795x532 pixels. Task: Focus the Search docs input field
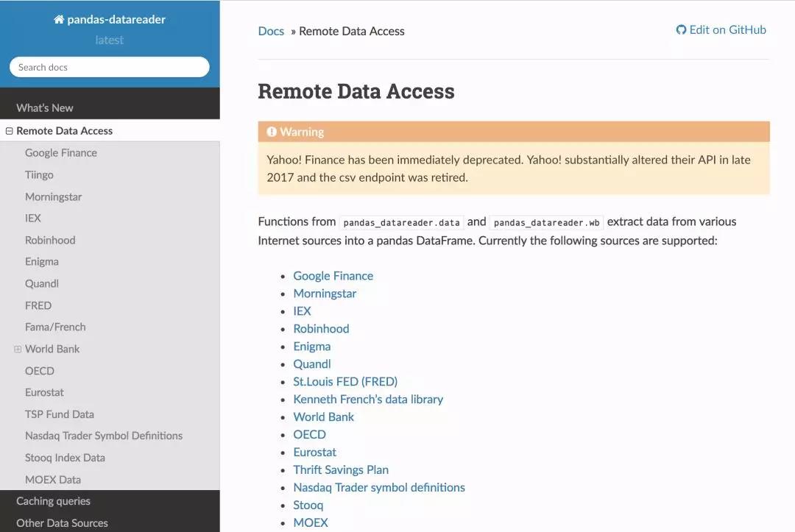point(110,67)
